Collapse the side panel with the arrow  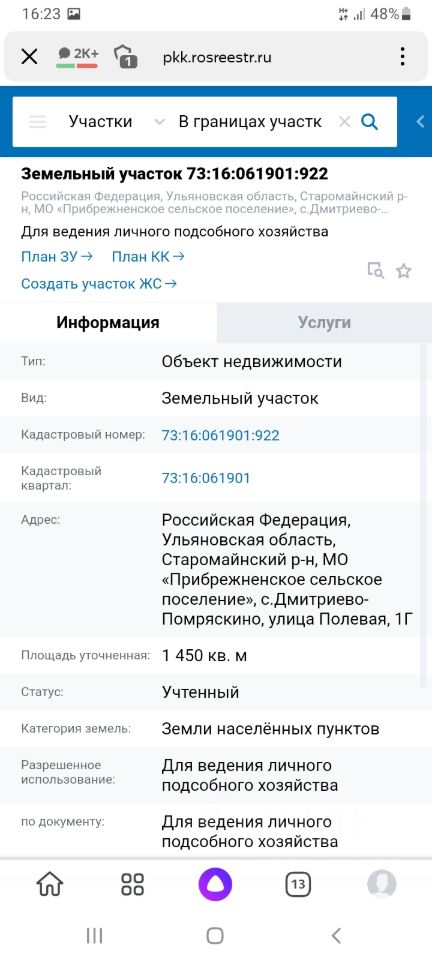pyautogui.click(x=420, y=122)
